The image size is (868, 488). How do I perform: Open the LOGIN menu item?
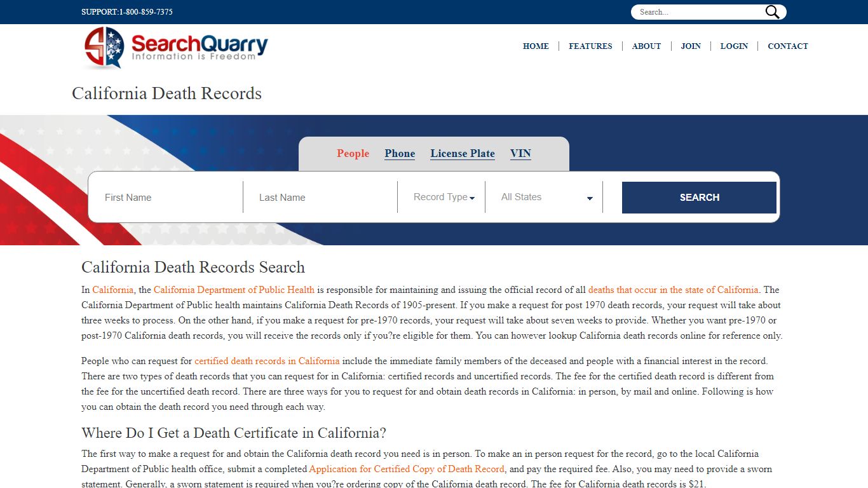click(734, 46)
